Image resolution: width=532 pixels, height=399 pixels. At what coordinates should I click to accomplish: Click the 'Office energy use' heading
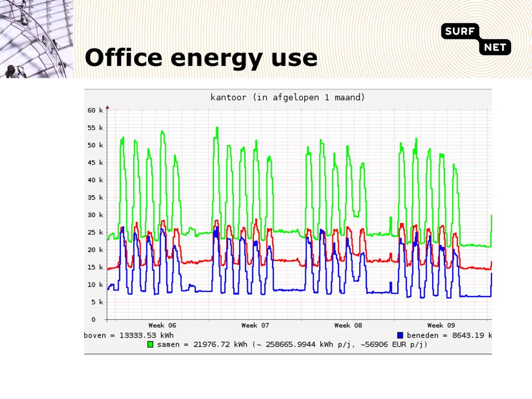pos(201,58)
